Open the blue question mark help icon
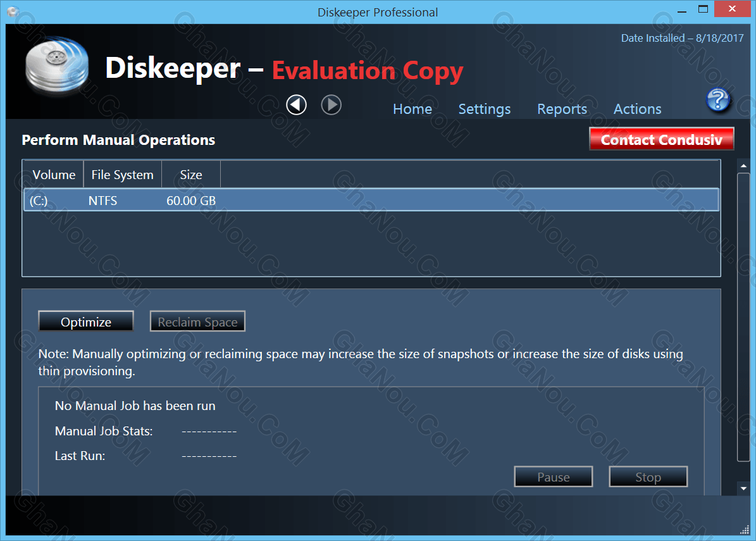Image resolution: width=756 pixels, height=541 pixels. pos(718,100)
